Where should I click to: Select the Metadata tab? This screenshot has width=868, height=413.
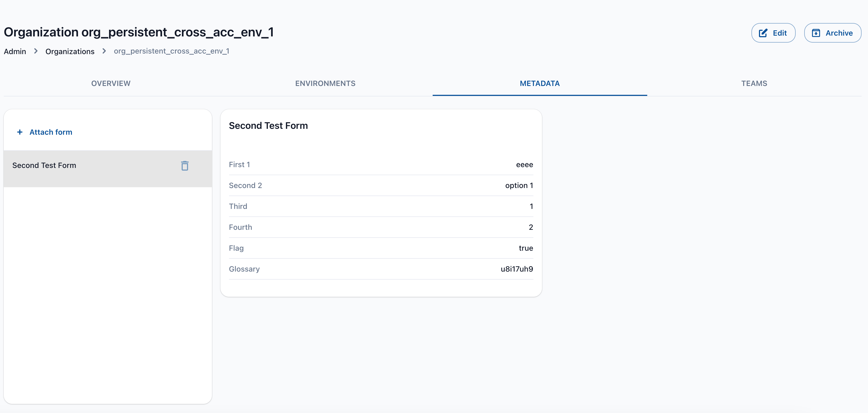pos(540,83)
